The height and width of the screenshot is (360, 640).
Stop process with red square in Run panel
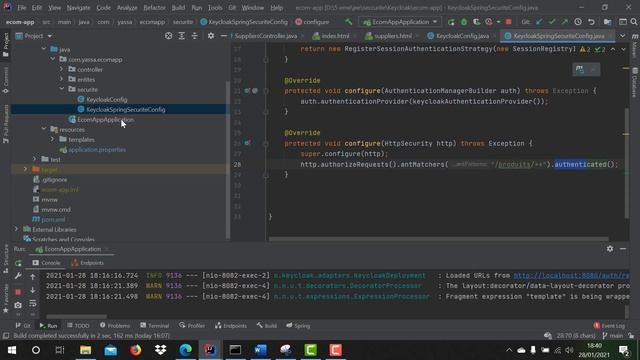[x=18, y=291]
